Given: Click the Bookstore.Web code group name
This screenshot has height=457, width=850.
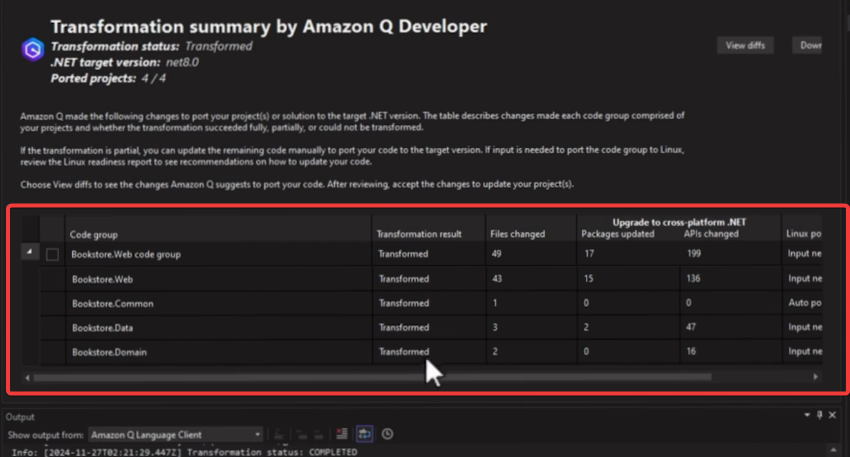Looking at the screenshot, I should pyautogui.click(x=126, y=254).
